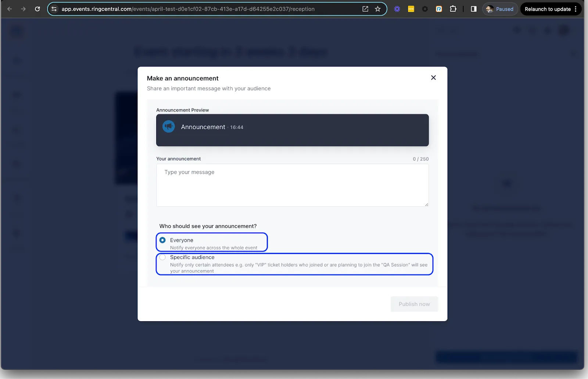The height and width of the screenshot is (379, 588).
Task: Click the Paused profile button
Action: [x=500, y=9]
